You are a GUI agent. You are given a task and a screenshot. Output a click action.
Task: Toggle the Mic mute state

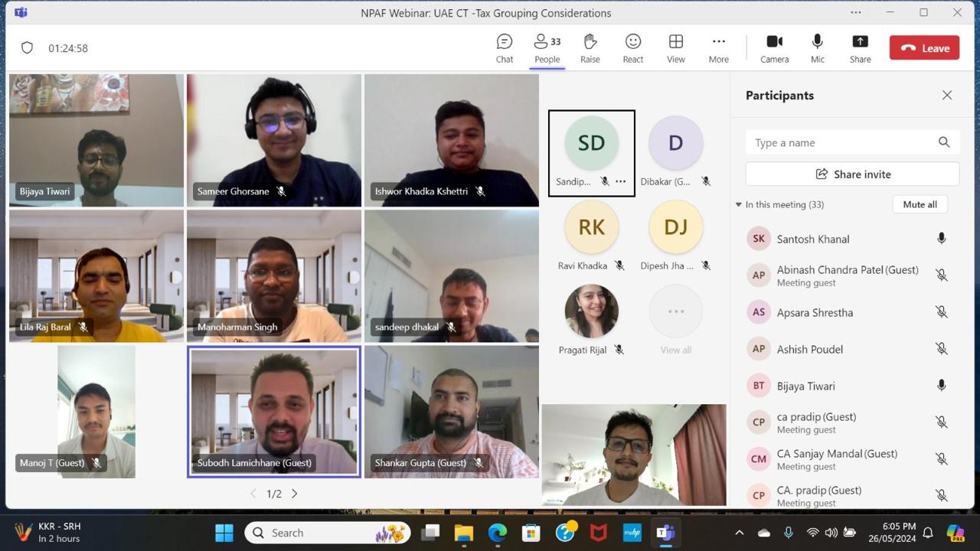pos(817,48)
